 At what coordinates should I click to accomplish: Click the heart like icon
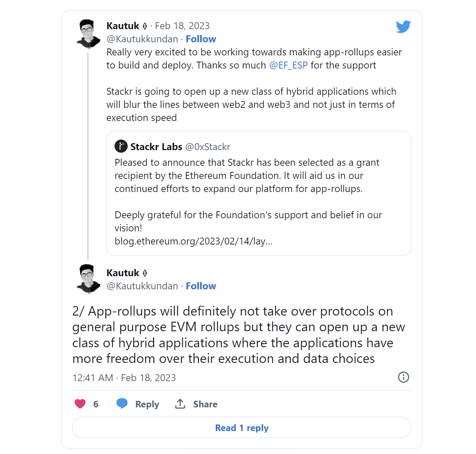pos(80,404)
